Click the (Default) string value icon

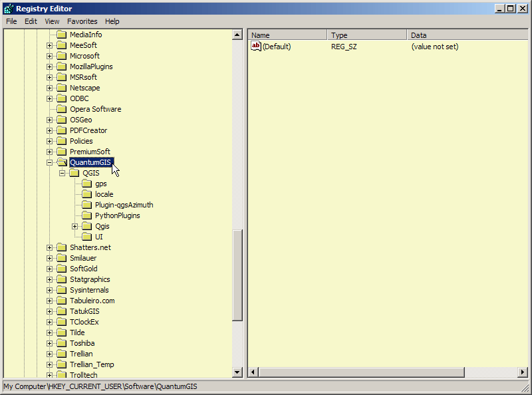coord(256,46)
